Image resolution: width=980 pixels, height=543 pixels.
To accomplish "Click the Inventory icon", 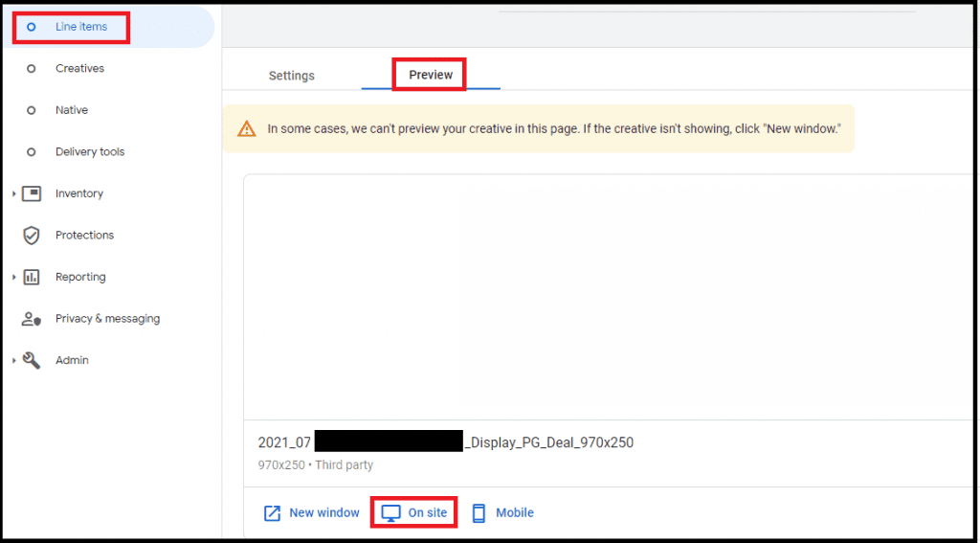I will (x=32, y=193).
